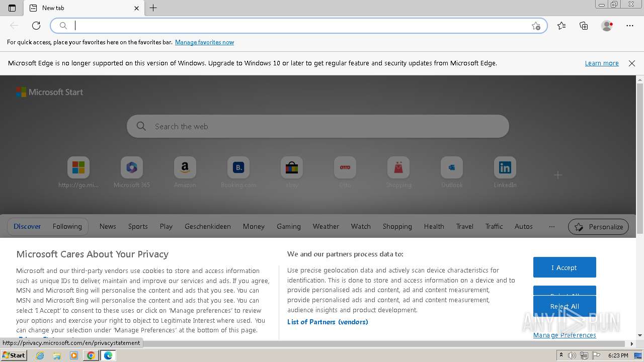The height and width of the screenshot is (362, 644).
Task: Add this page to favorites star
Action: tap(536, 26)
